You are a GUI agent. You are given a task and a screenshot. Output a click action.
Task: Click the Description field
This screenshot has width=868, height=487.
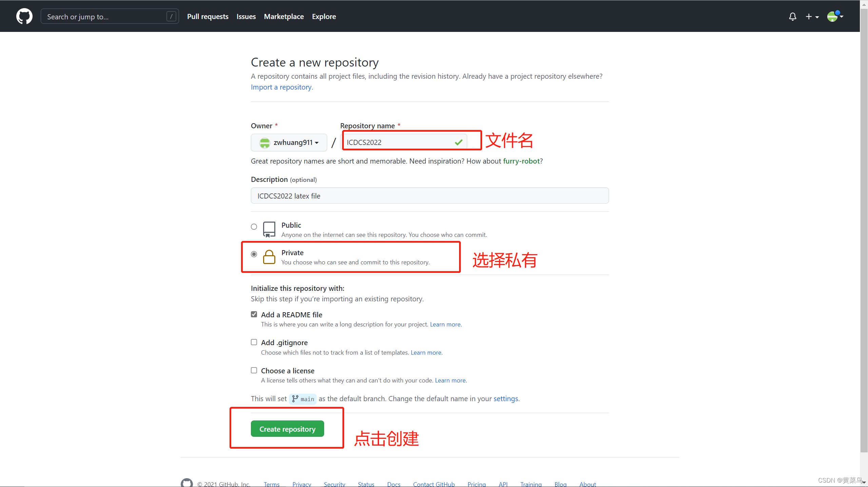(430, 196)
